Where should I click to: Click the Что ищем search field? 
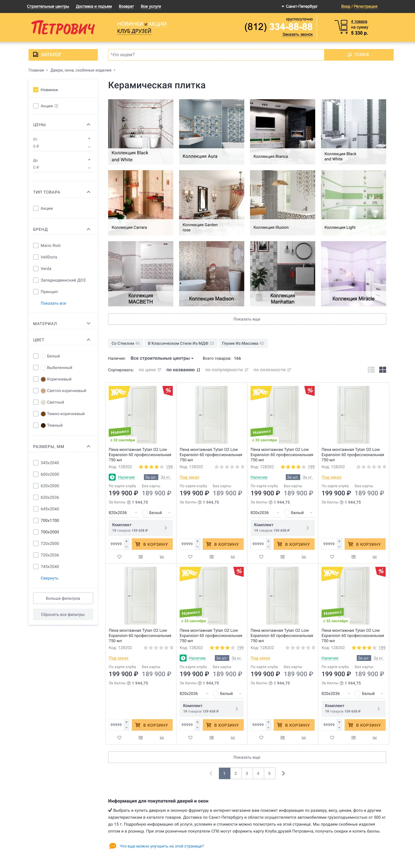[216, 55]
